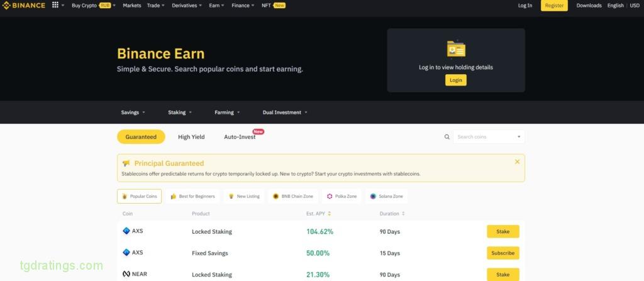Viewport: 644px width, 281px height.
Task: Click the 104.62% APY value
Action: [319, 232]
